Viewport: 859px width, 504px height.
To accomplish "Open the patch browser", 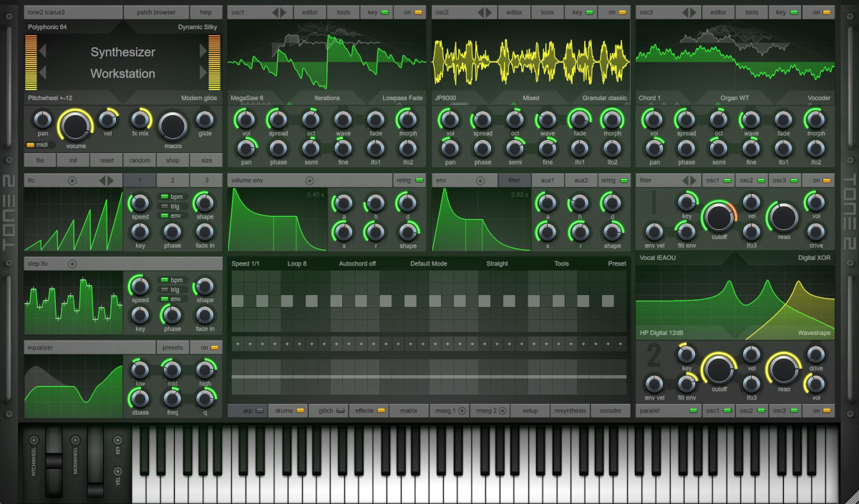I will click(x=157, y=12).
